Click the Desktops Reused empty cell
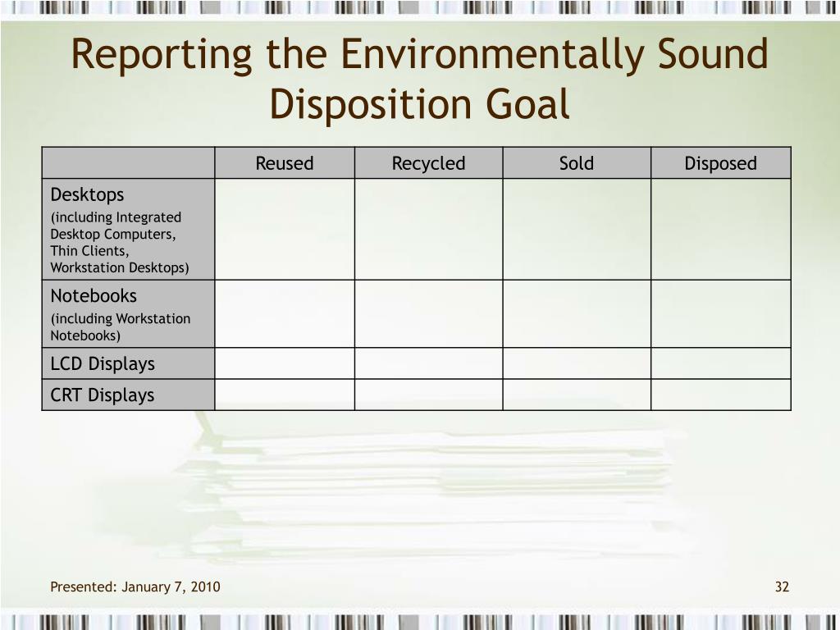Image resolution: width=840 pixels, height=630 pixels. (285, 230)
